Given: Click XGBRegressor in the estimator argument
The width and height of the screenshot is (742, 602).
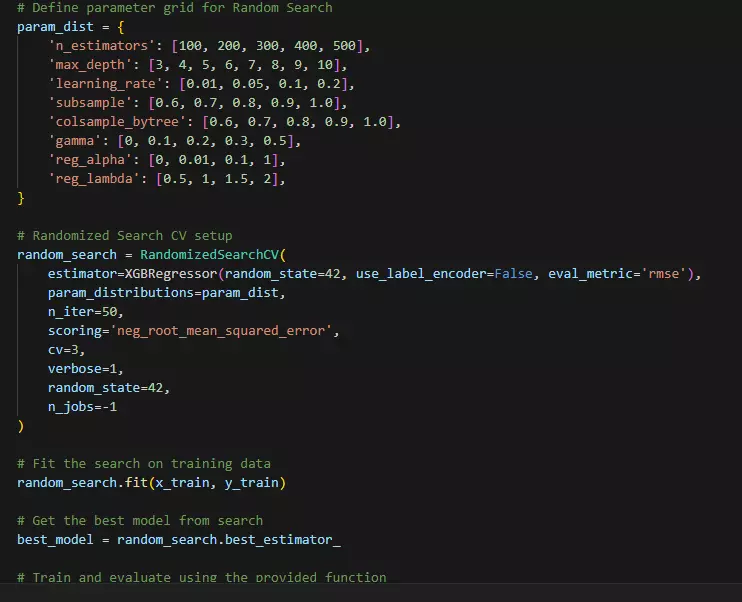Looking at the screenshot, I should 171,274.
